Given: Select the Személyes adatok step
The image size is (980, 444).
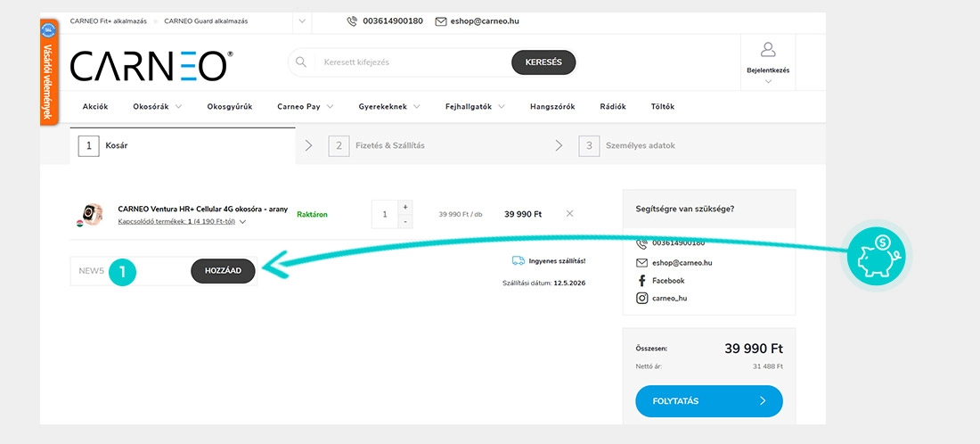Looking at the screenshot, I should [x=626, y=145].
